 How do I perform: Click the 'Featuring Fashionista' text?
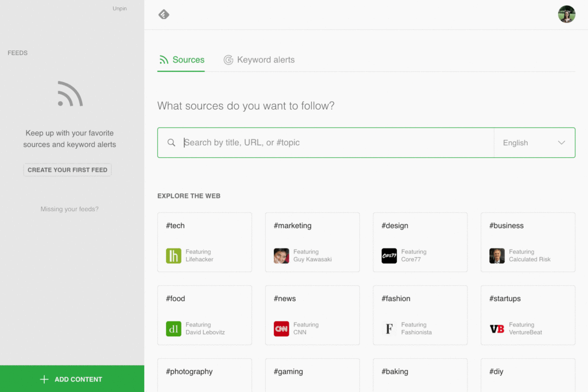click(x=417, y=328)
